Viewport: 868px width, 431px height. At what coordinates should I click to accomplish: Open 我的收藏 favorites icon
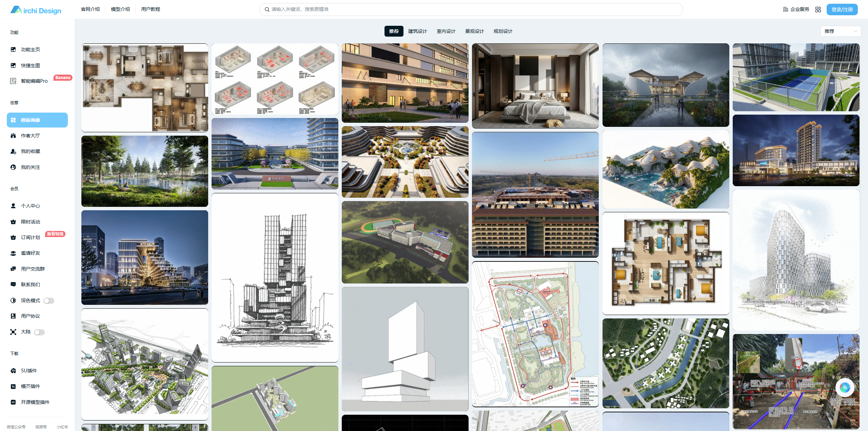(13, 152)
